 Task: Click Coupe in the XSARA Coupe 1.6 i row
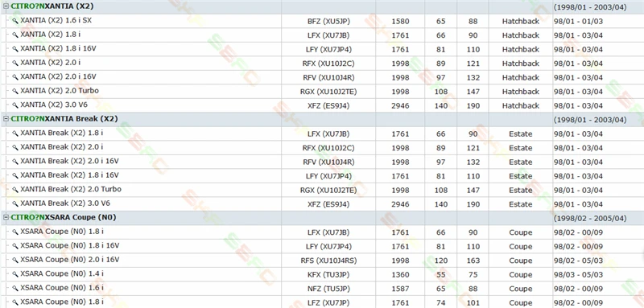520,289
